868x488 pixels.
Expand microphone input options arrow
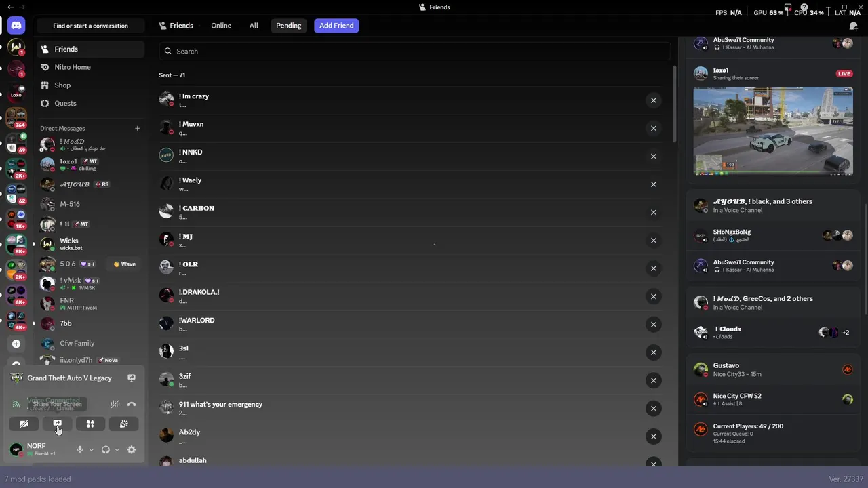point(91,449)
